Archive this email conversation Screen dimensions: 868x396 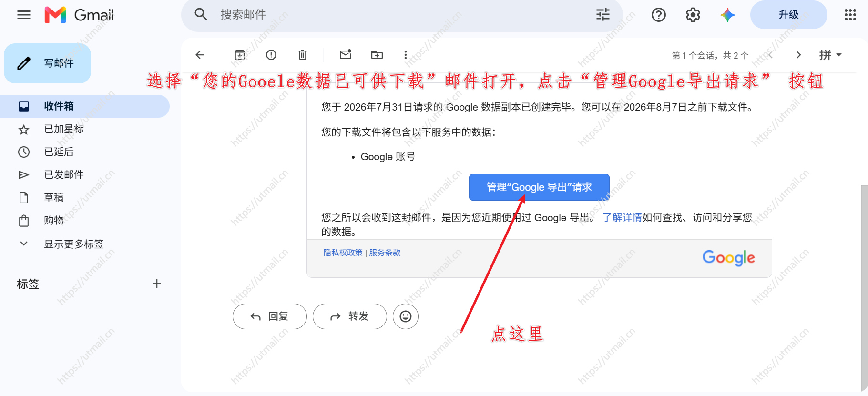240,55
